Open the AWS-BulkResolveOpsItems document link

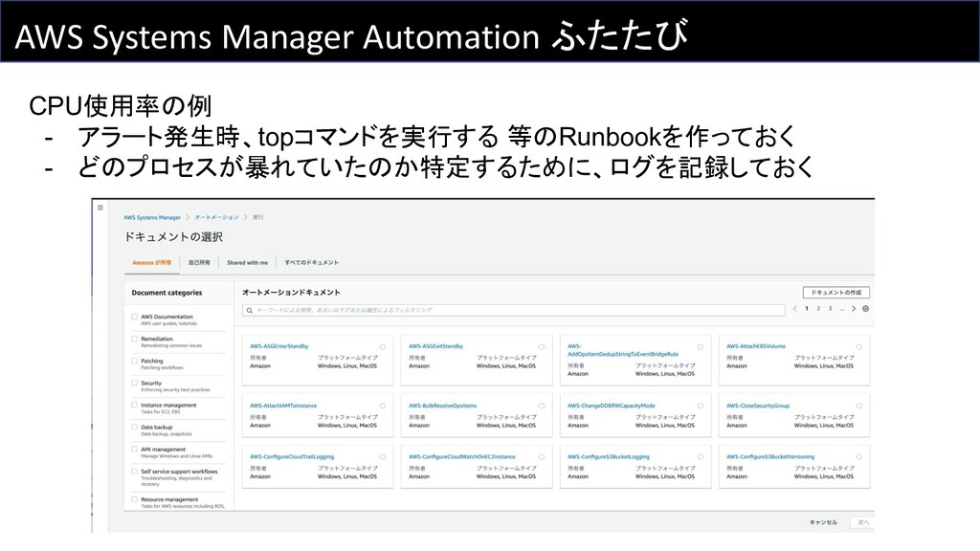click(442, 406)
